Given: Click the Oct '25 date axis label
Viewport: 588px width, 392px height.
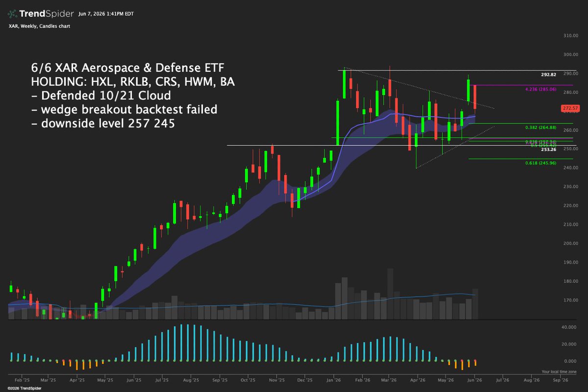Looking at the screenshot, I should click(248, 380).
